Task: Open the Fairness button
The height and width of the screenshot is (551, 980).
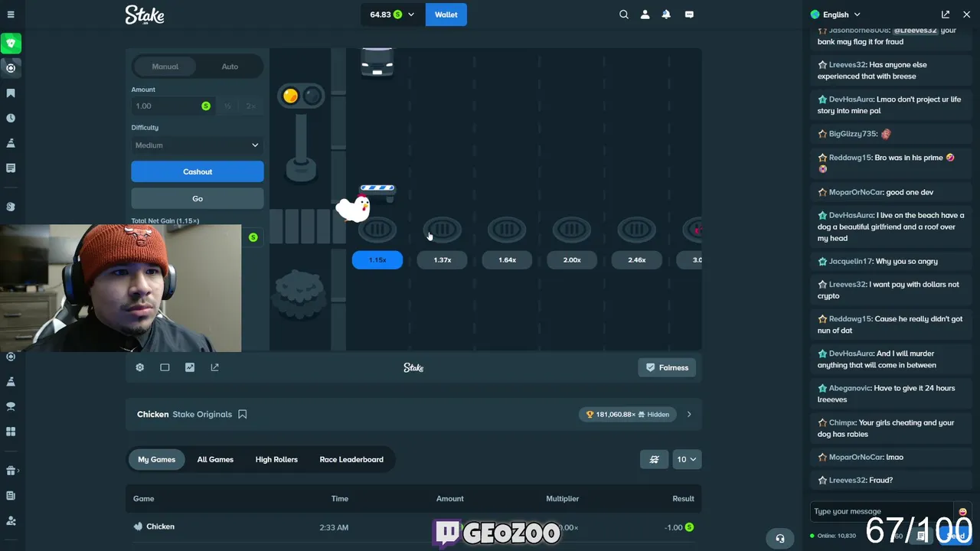Action: [667, 367]
